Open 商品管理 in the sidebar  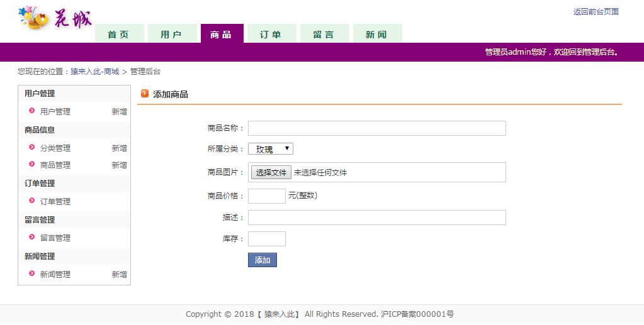pyautogui.click(x=55, y=165)
